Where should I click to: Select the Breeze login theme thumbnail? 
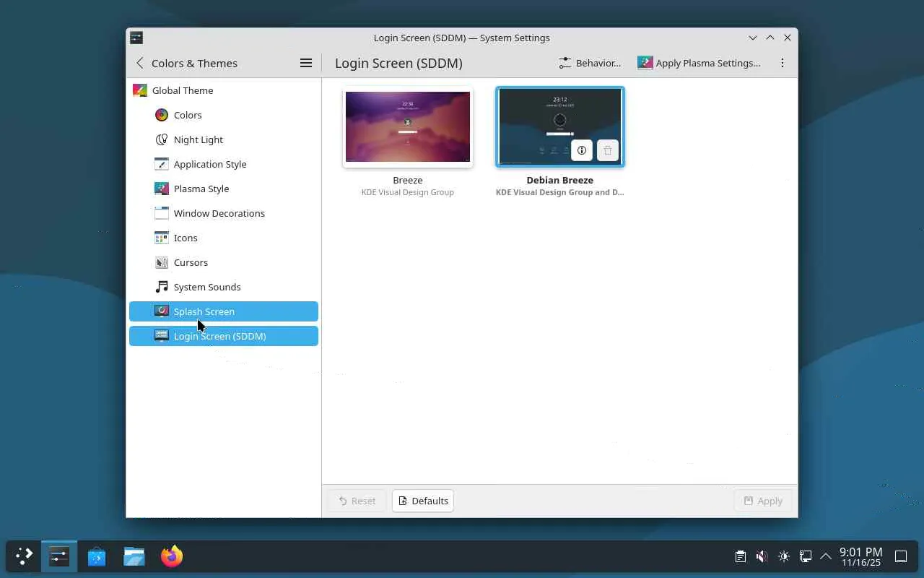[x=408, y=127]
